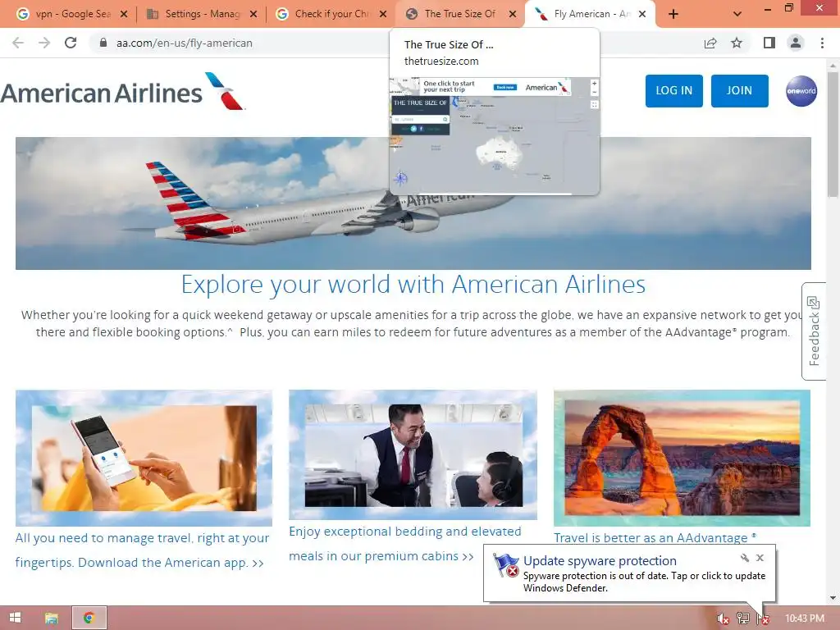Click the LOG IN button
The height and width of the screenshot is (630, 840).
point(674,90)
